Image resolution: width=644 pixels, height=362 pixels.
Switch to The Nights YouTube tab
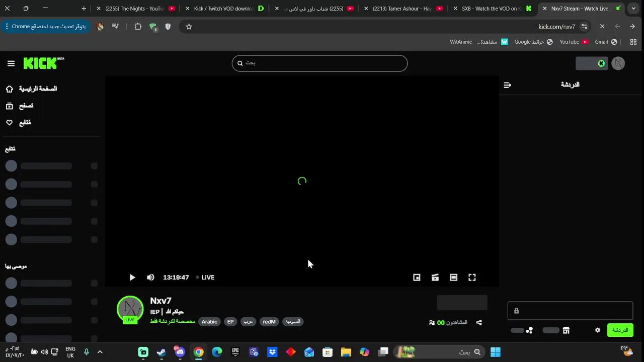tap(135, 9)
